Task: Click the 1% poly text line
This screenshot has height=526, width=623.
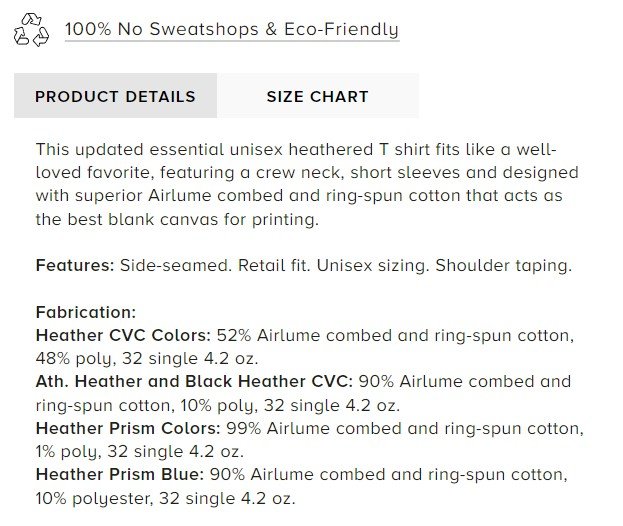Action: [139, 451]
